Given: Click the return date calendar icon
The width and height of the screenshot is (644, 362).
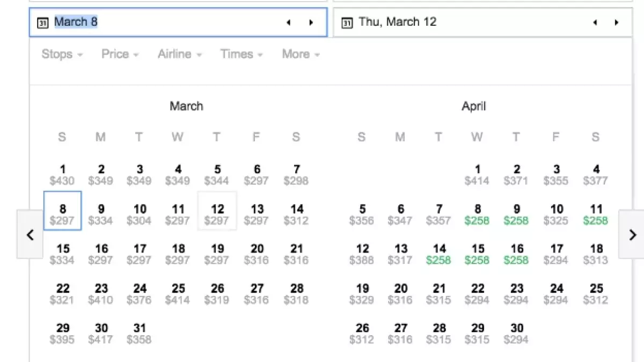Looking at the screenshot, I should click(x=347, y=23).
